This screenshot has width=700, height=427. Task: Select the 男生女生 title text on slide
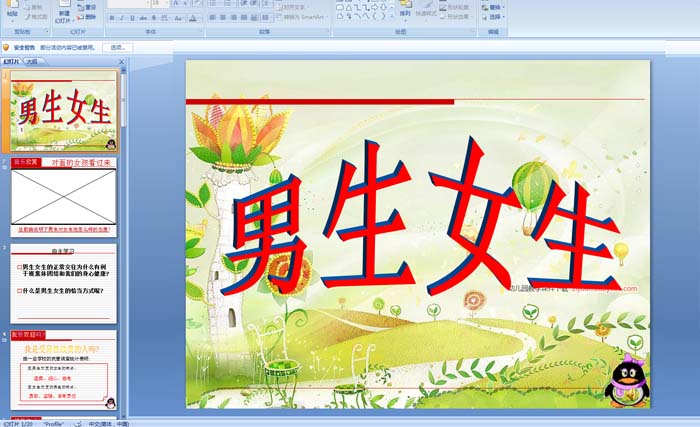[x=421, y=218]
